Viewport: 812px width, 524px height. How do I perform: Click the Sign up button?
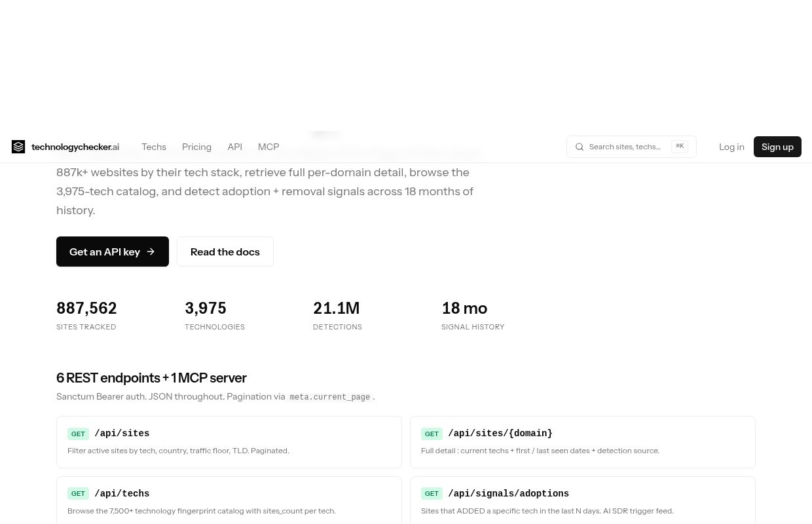[777, 147]
